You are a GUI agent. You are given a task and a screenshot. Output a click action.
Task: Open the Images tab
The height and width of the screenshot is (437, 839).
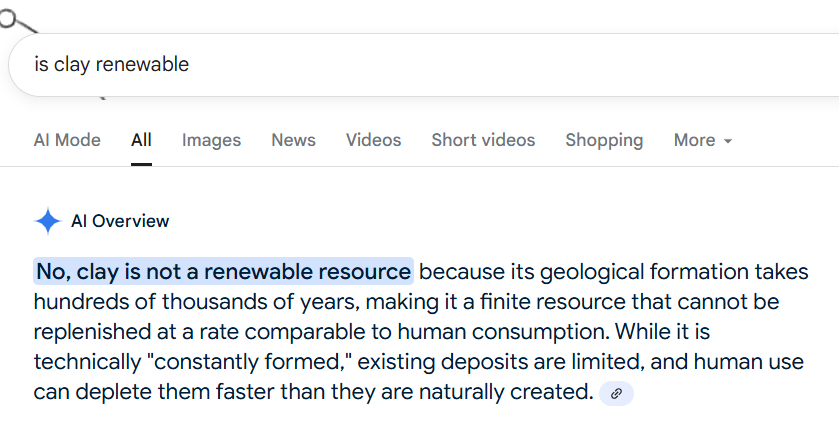click(211, 141)
